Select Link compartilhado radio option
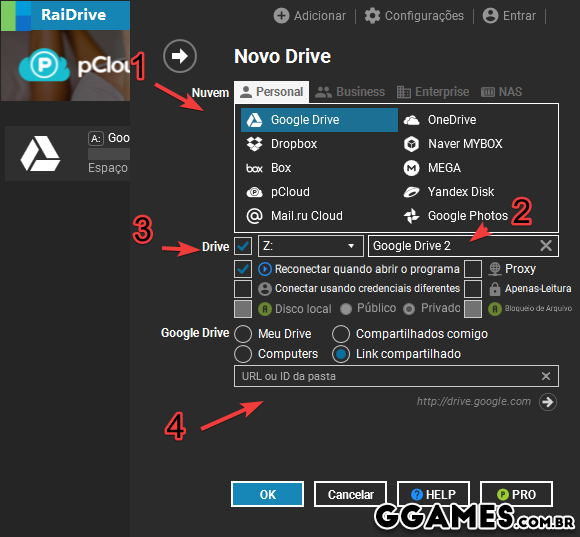 (x=341, y=354)
